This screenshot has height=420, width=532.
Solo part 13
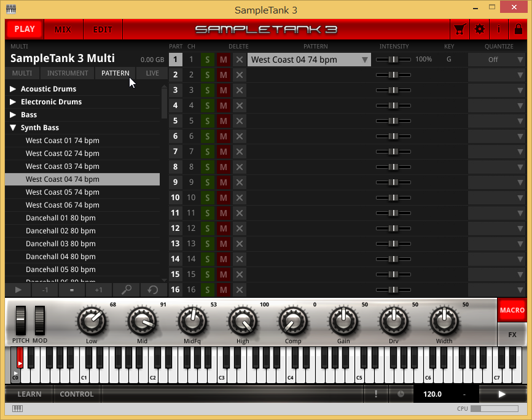pos(207,244)
